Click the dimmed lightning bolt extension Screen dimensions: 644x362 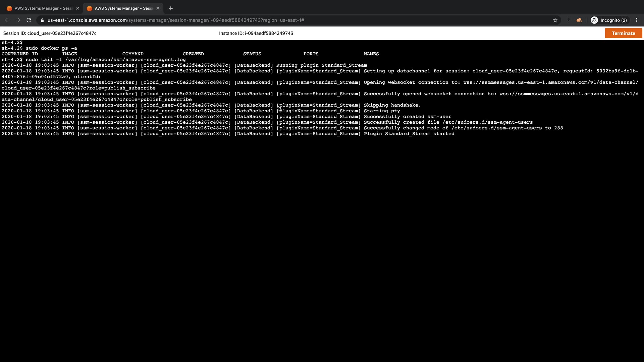coord(568,20)
